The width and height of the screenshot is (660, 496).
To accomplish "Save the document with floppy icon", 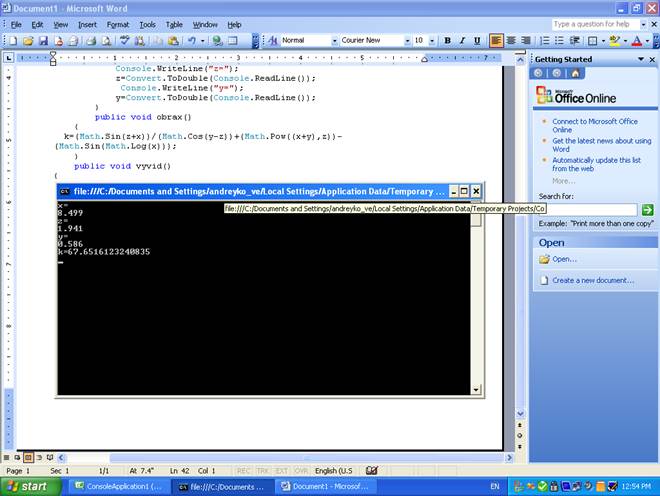I will (43, 40).
